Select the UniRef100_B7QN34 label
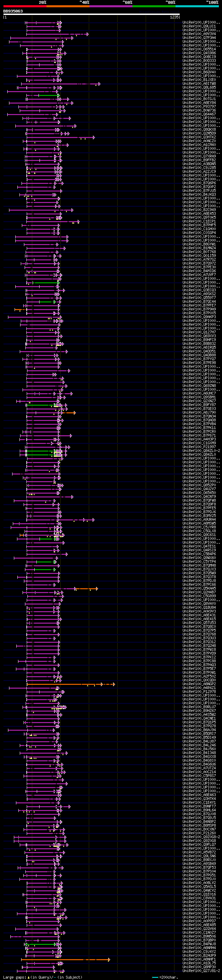 pos(199,416)
